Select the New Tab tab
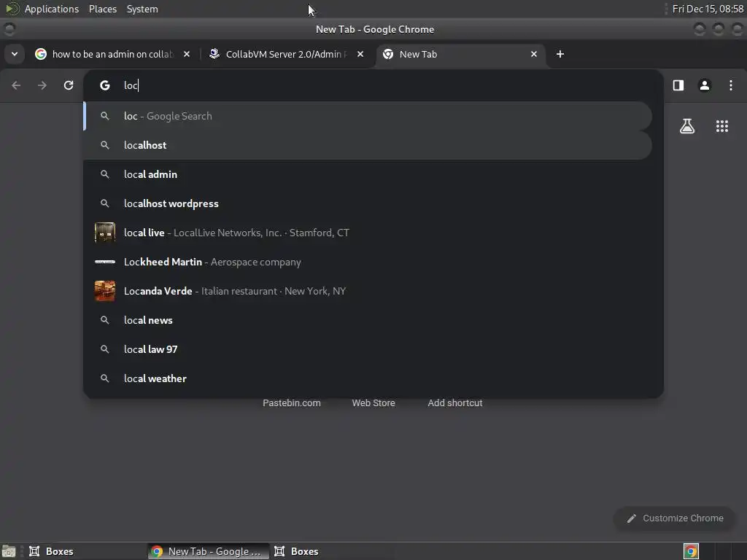Image resolution: width=747 pixels, height=560 pixels. (461, 54)
